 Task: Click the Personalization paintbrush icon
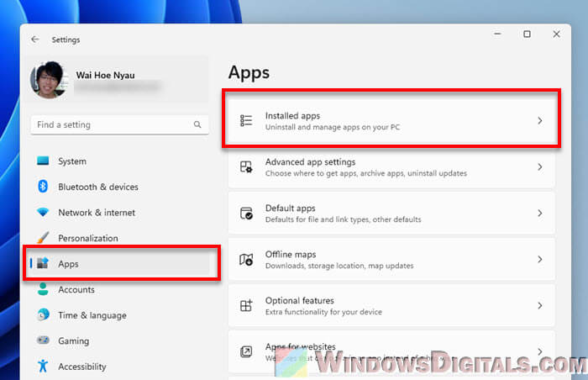click(x=43, y=238)
